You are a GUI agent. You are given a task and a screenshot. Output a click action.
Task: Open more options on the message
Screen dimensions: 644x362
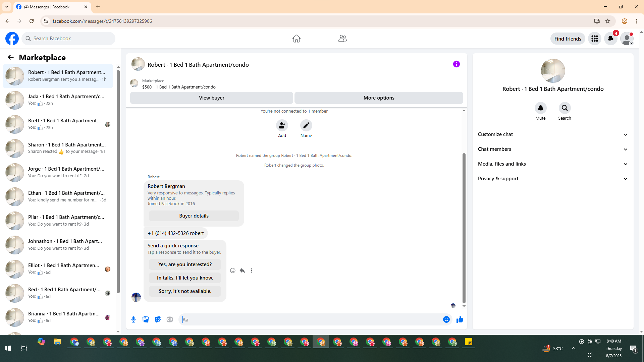(252, 270)
